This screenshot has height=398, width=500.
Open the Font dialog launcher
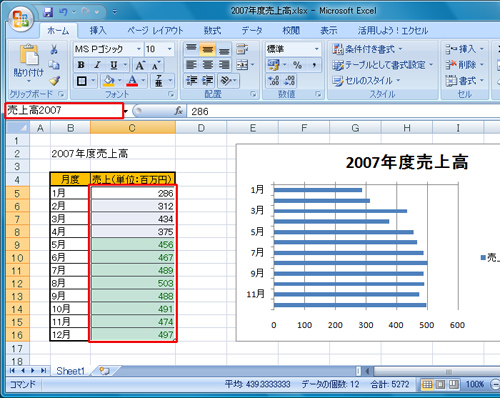coord(171,94)
